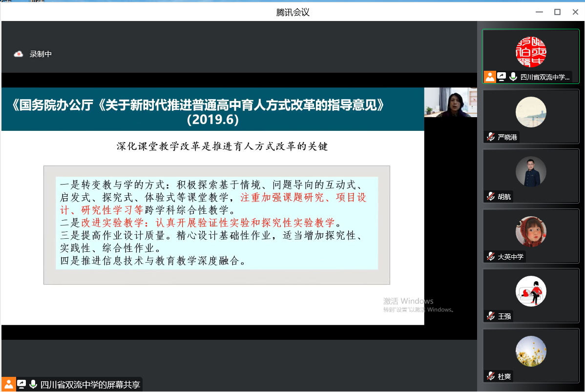This screenshot has width=585, height=392.
Task: Click the cloud recording icon
Action: (19, 54)
